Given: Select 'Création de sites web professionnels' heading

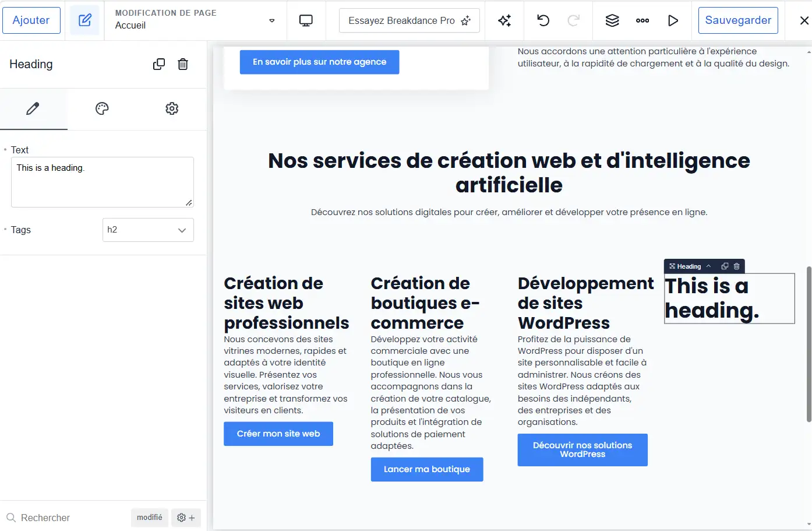Looking at the screenshot, I should pyautogui.click(x=287, y=303).
